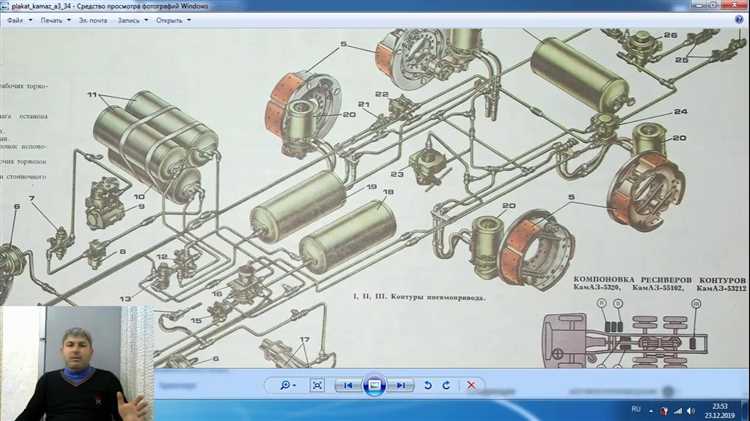750x421 pixels.
Task: Click the caption 'I, II, III. Контуры пневмопривода.'
Action: point(419,297)
